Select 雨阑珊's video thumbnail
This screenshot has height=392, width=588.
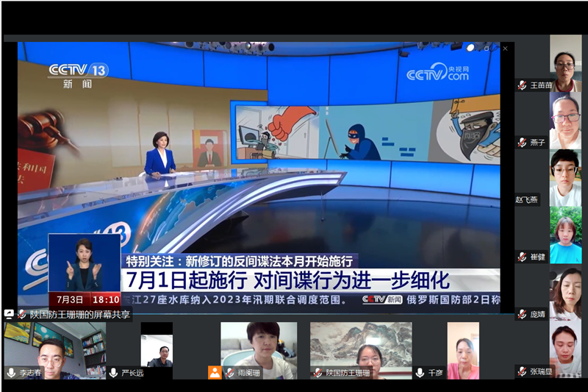(257, 346)
